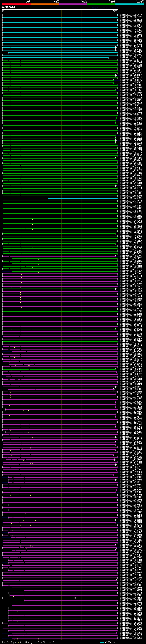Image resolution: width=146 pixels, height=644 pixels.
Task: Select hit label UniRef100_B5I9A6
Action: [131, 233]
